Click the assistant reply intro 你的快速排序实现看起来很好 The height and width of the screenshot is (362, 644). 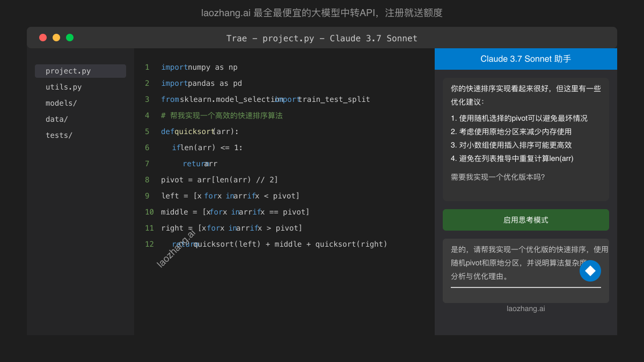(x=526, y=95)
